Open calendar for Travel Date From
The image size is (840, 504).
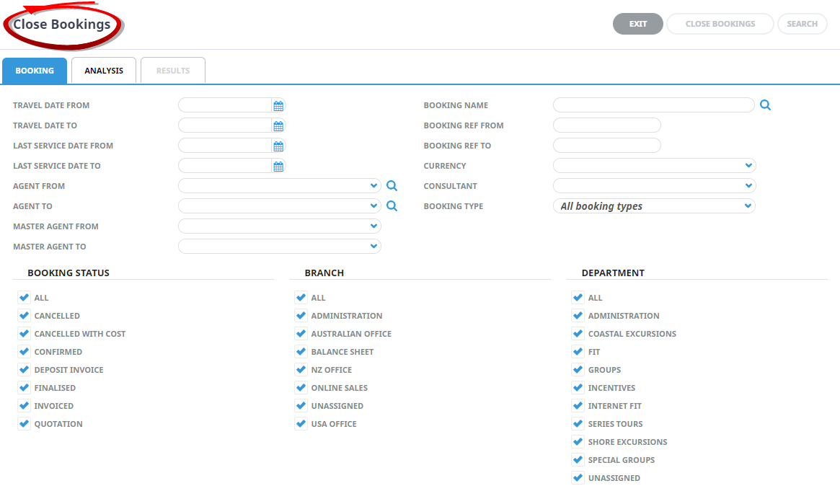pyautogui.click(x=278, y=105)
